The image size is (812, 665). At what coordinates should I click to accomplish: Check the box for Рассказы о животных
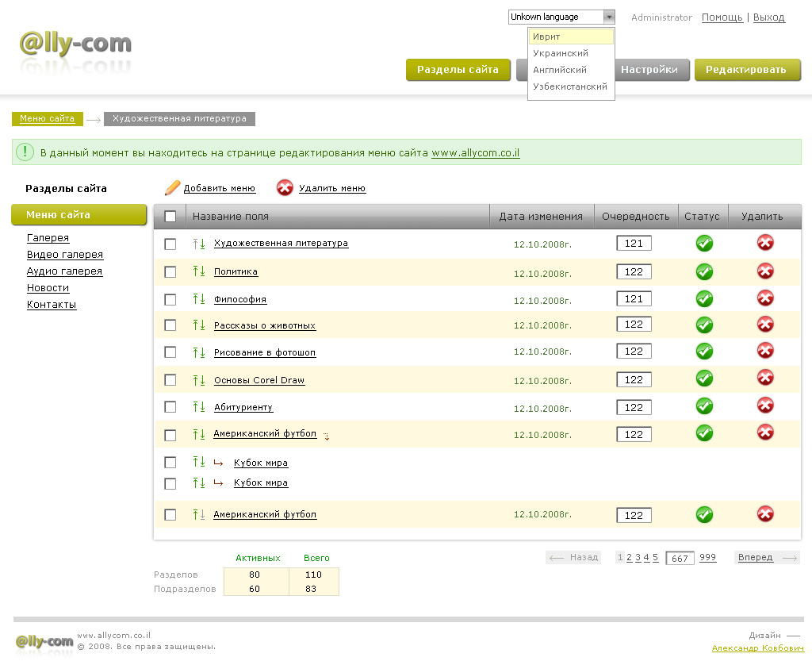[170, 325]
